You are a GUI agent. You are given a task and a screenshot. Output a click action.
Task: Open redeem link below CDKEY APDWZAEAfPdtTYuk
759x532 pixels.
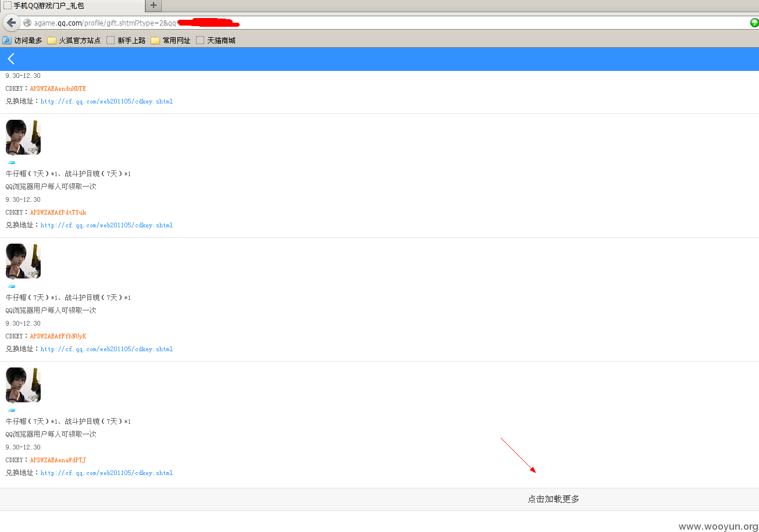(x=106, y=225)
